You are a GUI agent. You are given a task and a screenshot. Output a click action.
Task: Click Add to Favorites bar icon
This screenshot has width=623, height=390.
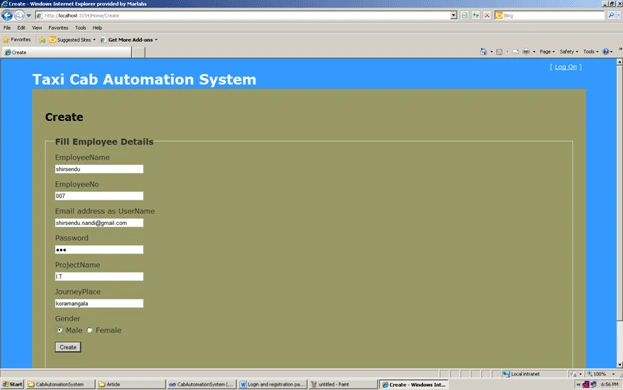click(x=42, y=40)
